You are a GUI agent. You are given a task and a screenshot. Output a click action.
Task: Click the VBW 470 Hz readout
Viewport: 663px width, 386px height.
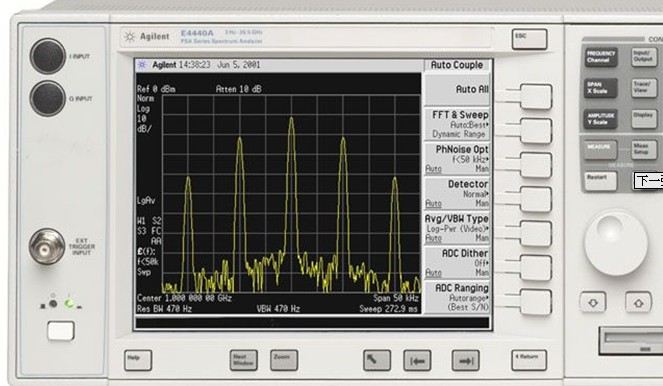coord(278,309)
